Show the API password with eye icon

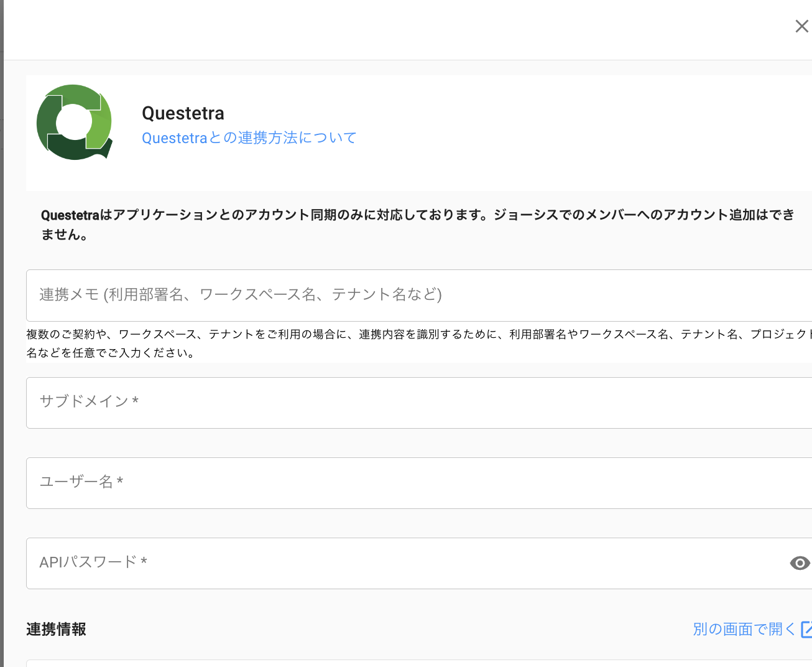point(800,563)
